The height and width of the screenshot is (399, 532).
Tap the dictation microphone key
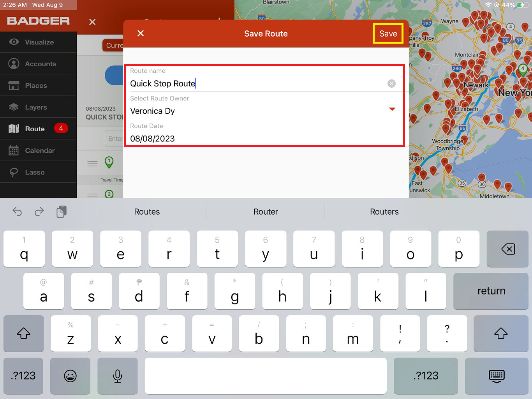(117, 376)
